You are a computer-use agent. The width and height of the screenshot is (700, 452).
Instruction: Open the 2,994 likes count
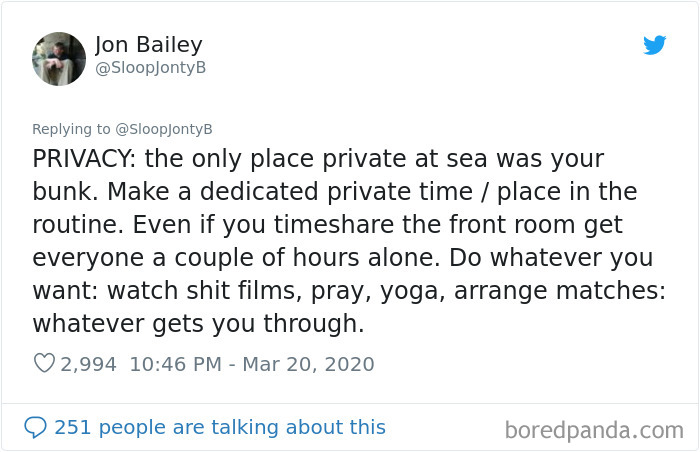(x=88, y=364)
